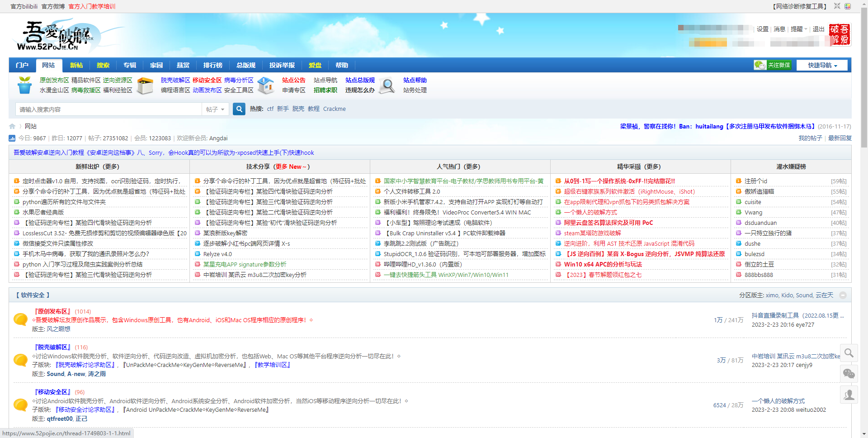Open the 排行榜 navigation tab

pyautogui.click(x=212, y=65)
